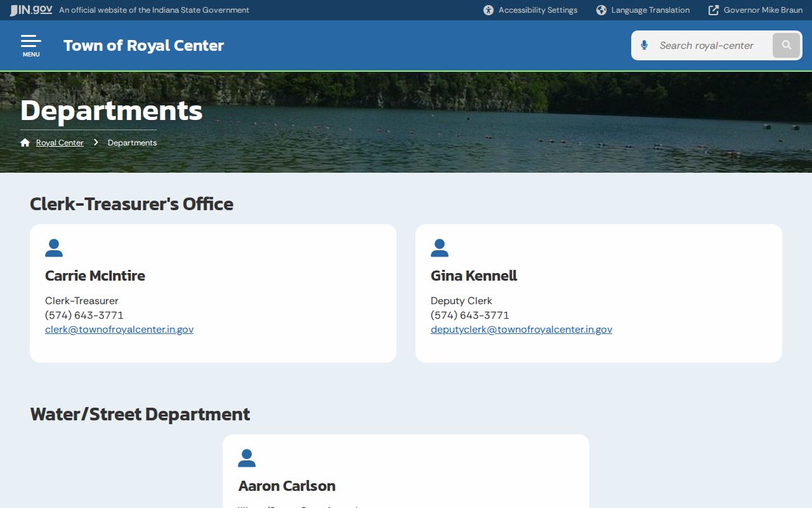Screen dimensions: 812x508
Task: Email clerk@townofroyalcenter.in.gov
Action: point(119,330)
